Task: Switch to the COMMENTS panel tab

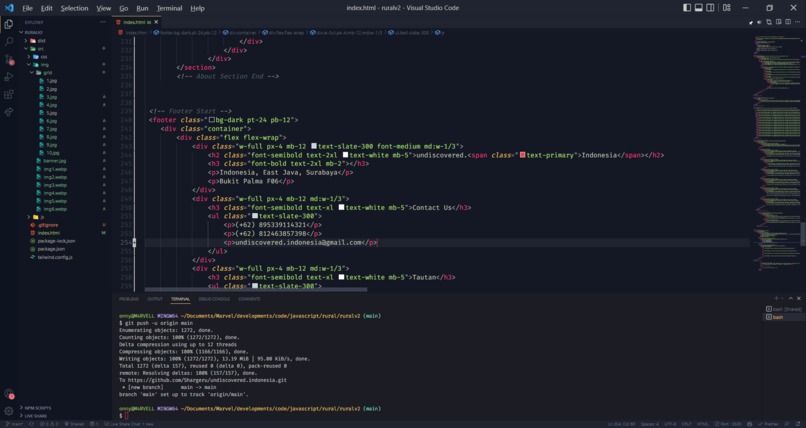Action: 249,299
